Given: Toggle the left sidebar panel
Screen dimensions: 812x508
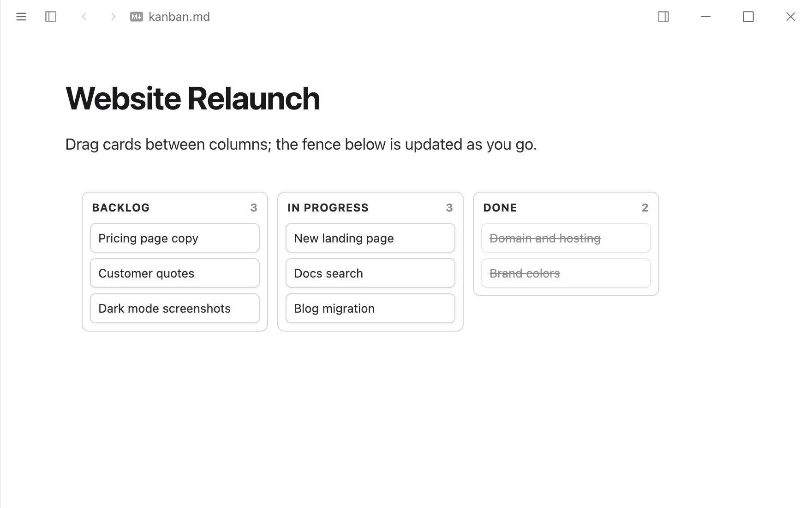Looking at the screenshot, I should pos(51,17).
